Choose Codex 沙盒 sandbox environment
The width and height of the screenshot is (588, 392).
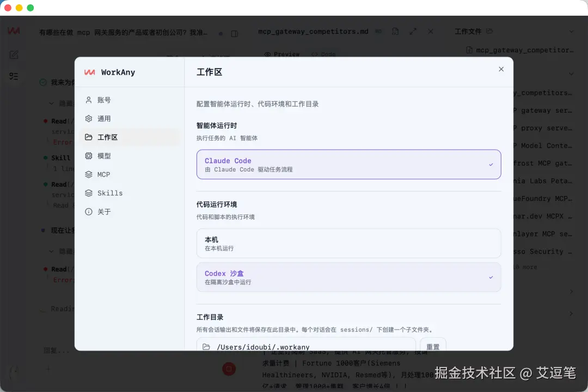[x=349, y=277]
